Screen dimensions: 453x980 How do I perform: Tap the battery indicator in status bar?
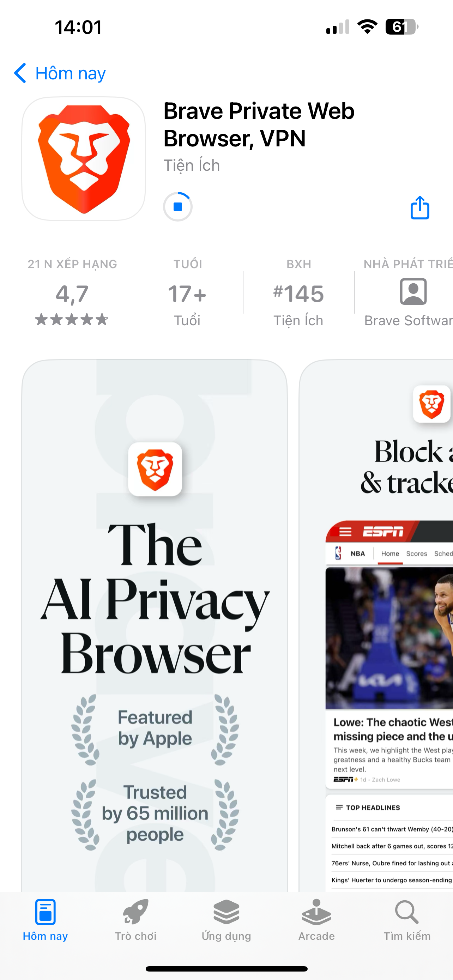(x=401, y=27)
